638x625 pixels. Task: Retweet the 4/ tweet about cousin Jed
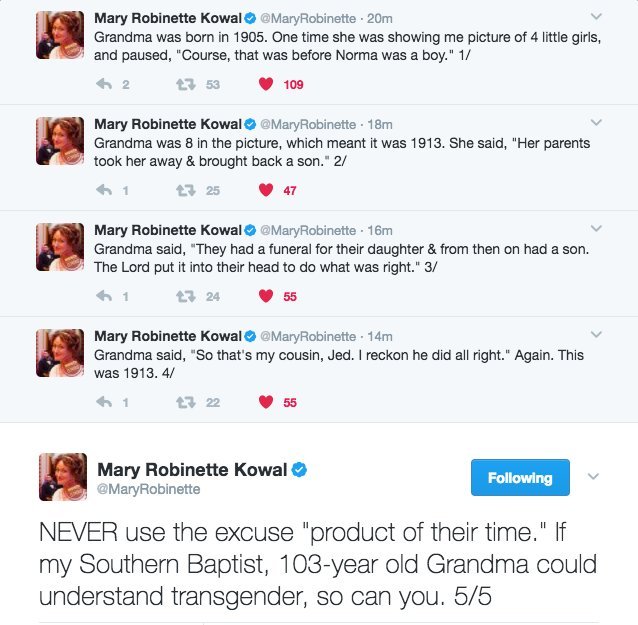point(186,402)
